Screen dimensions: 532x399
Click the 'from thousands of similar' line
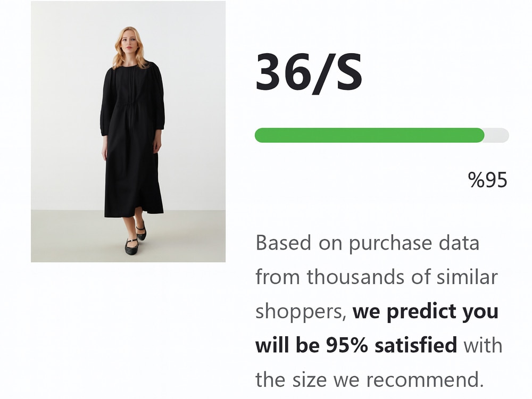tap(377, 277)
